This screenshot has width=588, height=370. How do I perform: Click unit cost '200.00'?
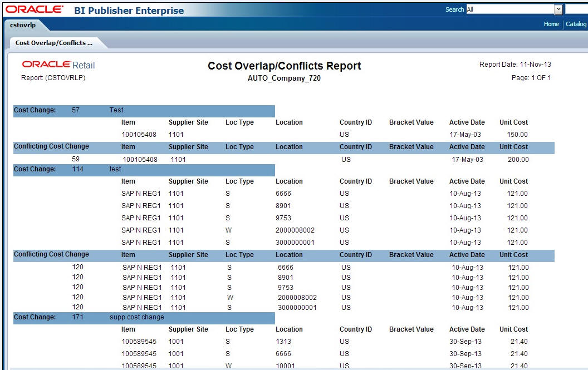(518, 159)
